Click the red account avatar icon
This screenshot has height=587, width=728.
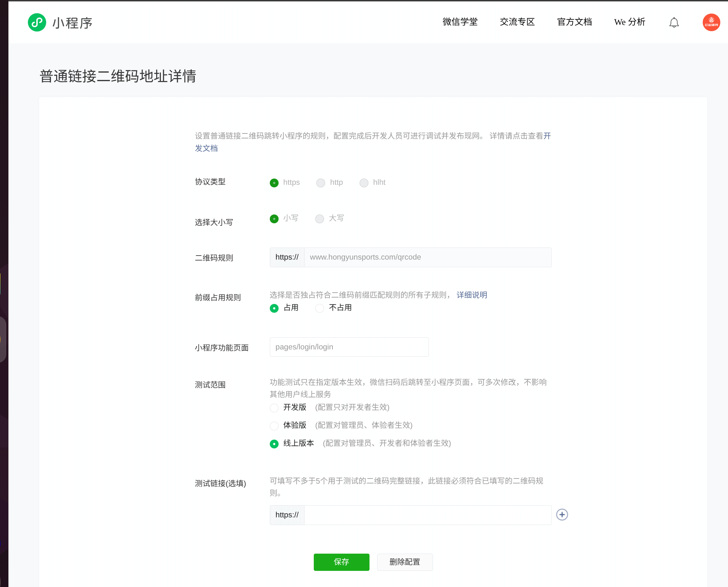tap(711, 22)
